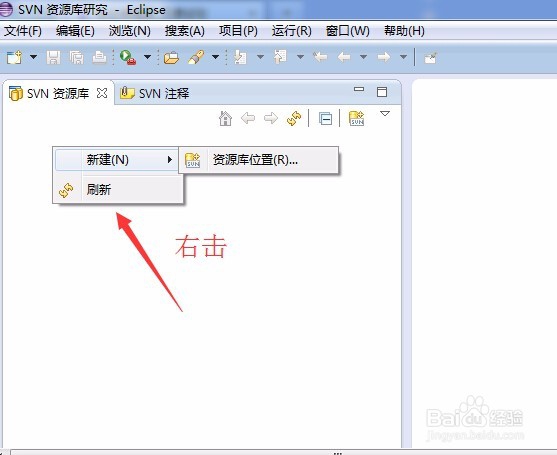
Task: Choose 新建(N) in the context menu
Action: pyautogui.click(x=117, y=160)
